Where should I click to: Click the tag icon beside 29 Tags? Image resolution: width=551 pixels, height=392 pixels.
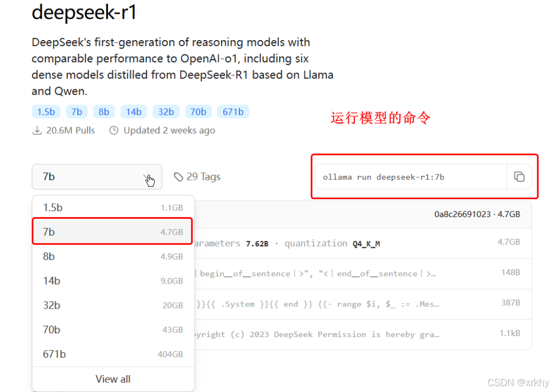point(179,177)
